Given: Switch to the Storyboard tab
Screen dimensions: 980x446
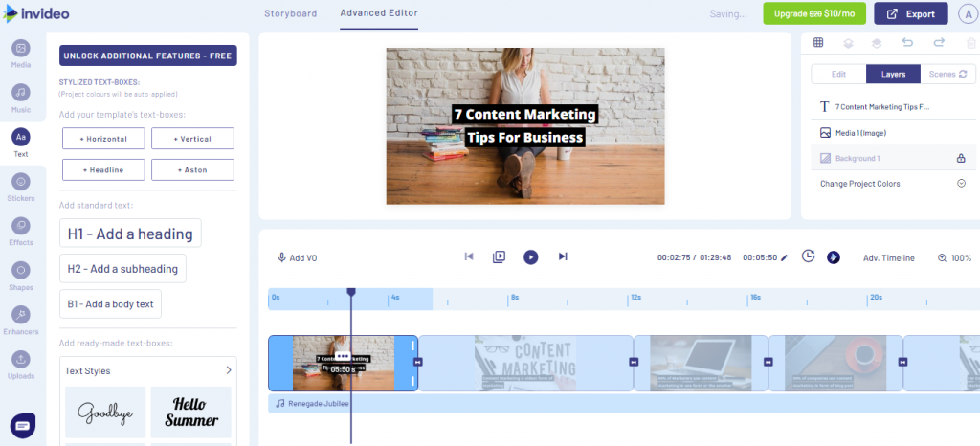Looking at the screenshot, I should tap(291, 13).
